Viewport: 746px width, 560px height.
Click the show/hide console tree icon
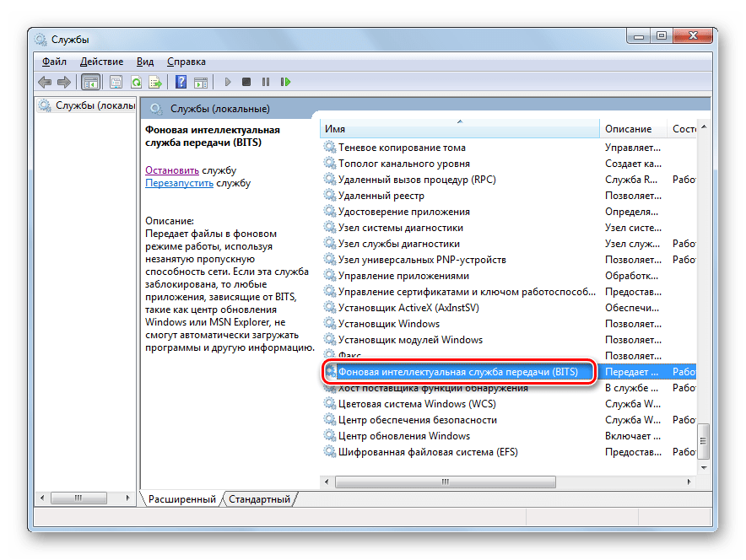[90, 82]
